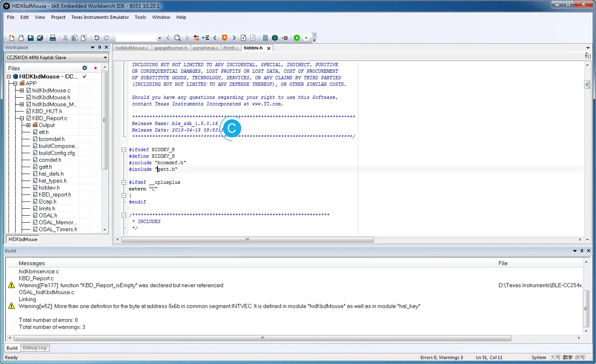Select OSAL.h in workspace tree

tap(48, 215)
